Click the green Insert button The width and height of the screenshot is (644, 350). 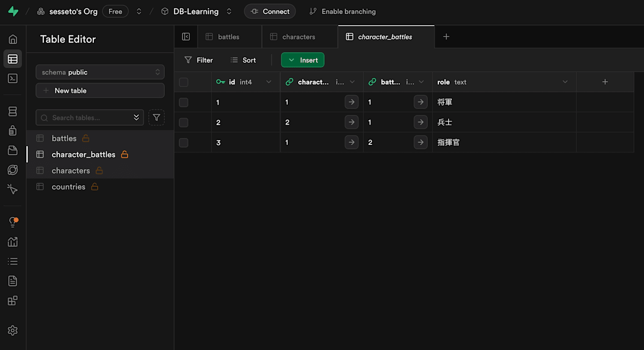303,60
